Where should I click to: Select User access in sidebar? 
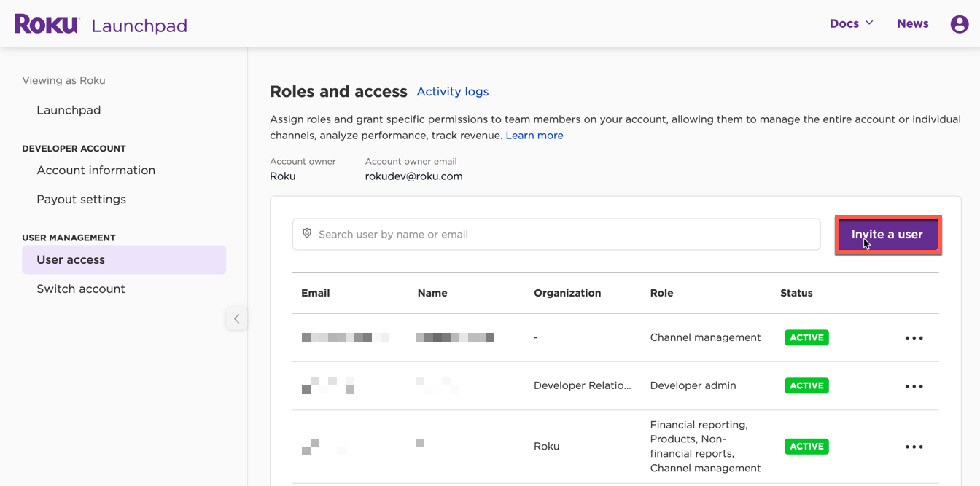(71, 260)
